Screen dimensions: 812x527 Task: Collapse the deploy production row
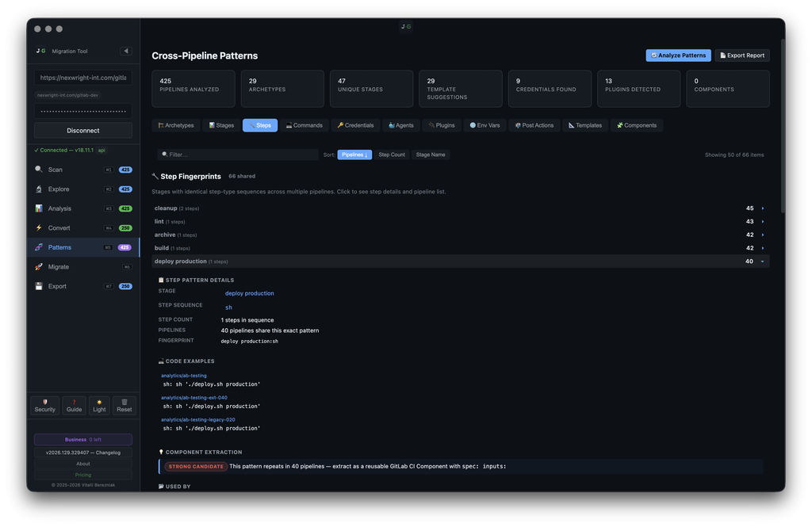[461, 262]
